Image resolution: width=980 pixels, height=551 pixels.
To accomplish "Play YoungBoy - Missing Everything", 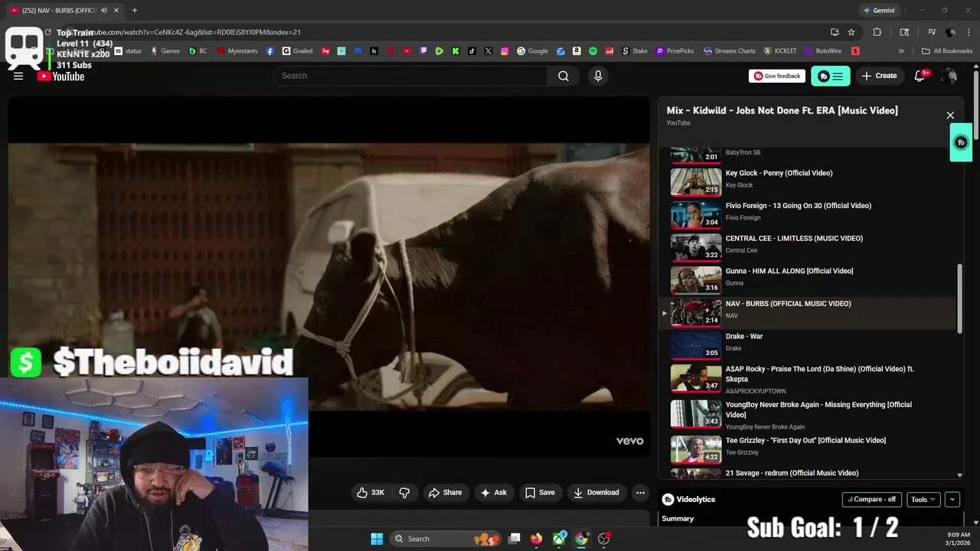I will coord(808,414).
